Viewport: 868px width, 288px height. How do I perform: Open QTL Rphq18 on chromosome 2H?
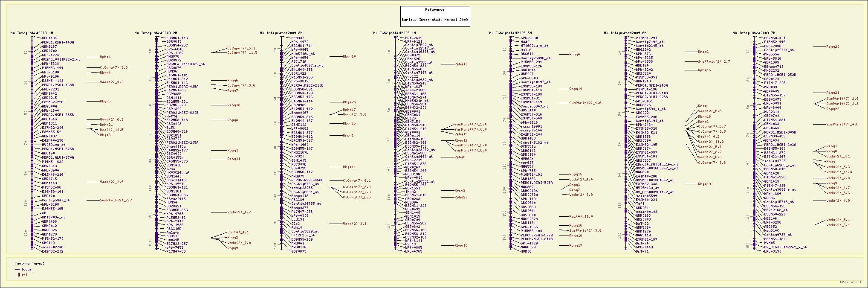click(x=234, y=105)
